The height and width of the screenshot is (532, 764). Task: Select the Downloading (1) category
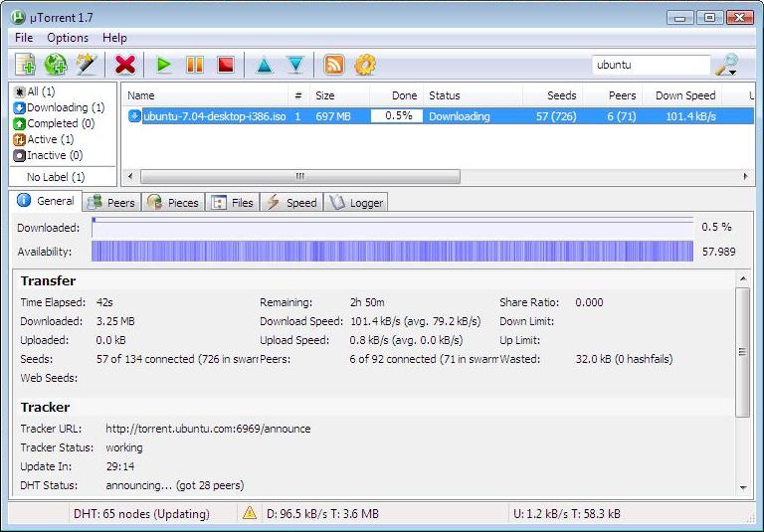[x=59, y=107]
